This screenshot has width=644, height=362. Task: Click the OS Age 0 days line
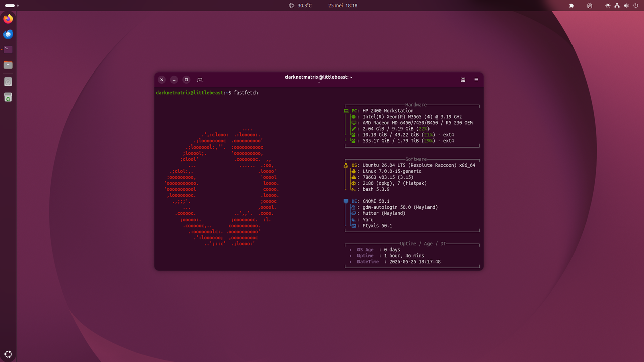[x=375, y=250]
